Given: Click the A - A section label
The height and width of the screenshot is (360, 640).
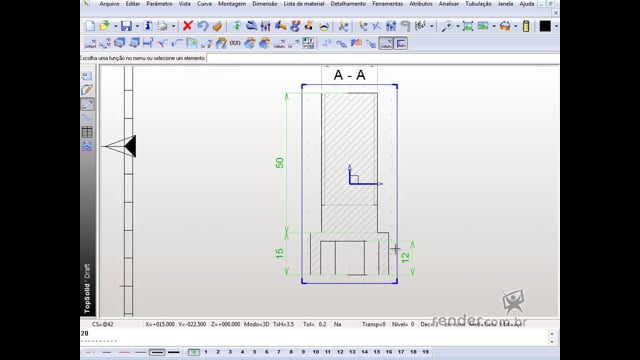Looking at the screenshot, I should pos(349,75).
